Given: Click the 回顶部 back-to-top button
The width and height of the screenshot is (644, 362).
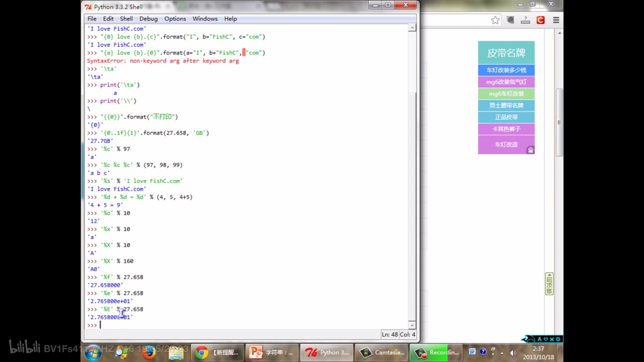Looking at the screenshot, I should tap(549, 284).
